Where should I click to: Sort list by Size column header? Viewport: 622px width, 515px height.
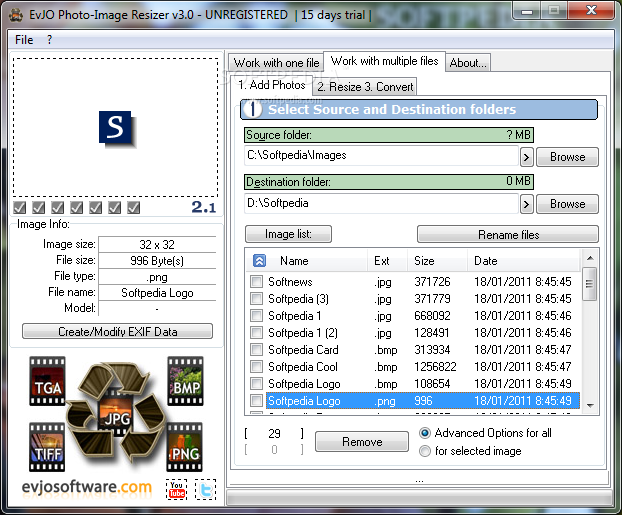pos(424,261)
